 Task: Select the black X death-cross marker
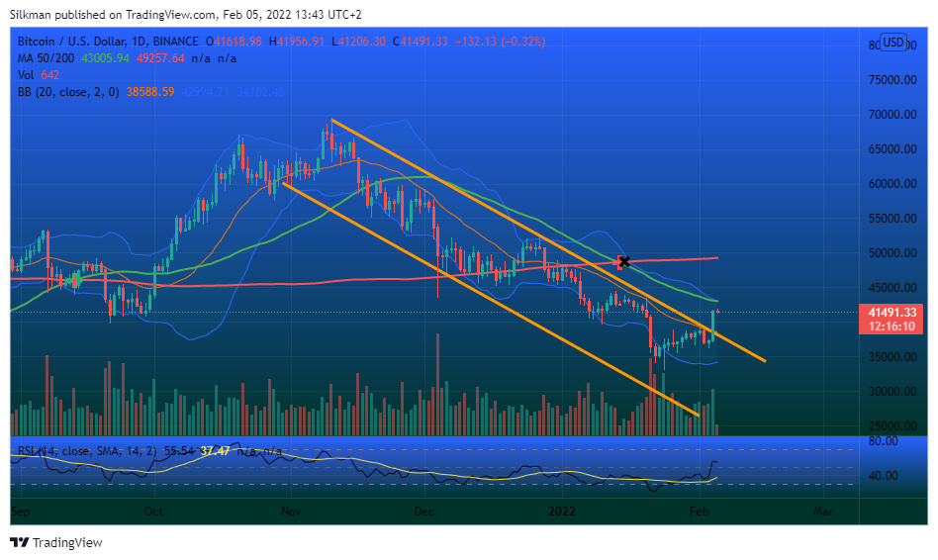click(624, 261)
